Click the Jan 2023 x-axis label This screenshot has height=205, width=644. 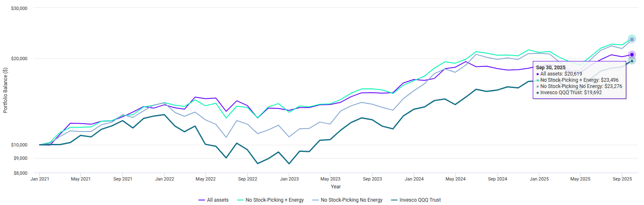click(289, 179)
